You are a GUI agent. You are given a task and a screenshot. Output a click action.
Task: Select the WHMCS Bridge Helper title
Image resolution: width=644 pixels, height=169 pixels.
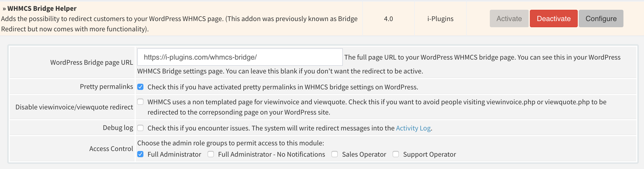42,8
